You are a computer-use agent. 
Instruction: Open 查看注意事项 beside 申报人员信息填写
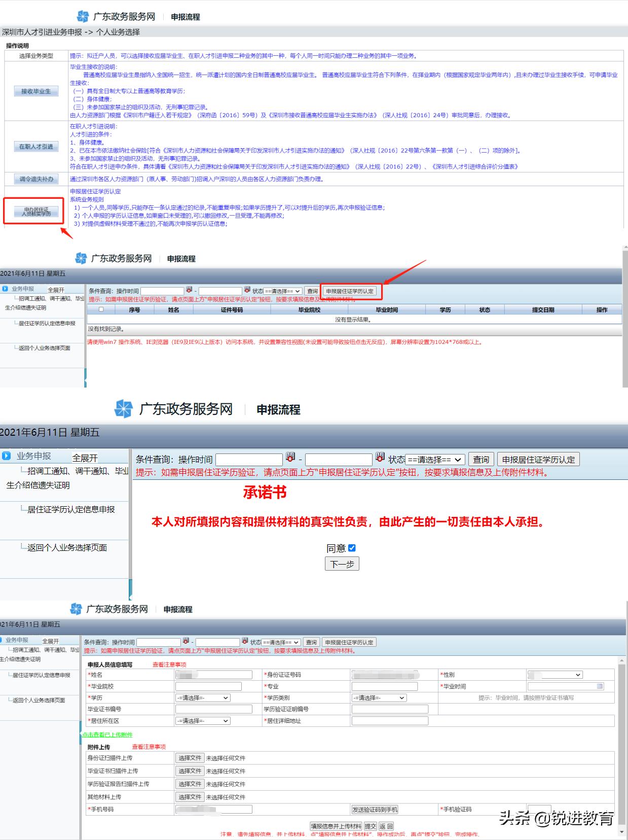pyautogui.click(x=169, y=664)
